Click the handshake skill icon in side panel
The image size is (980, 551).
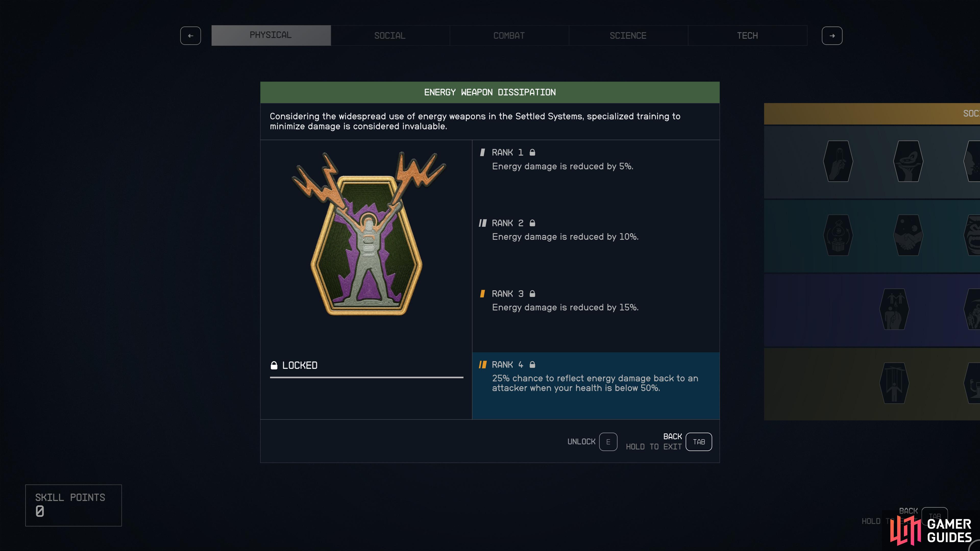(908, 235)
